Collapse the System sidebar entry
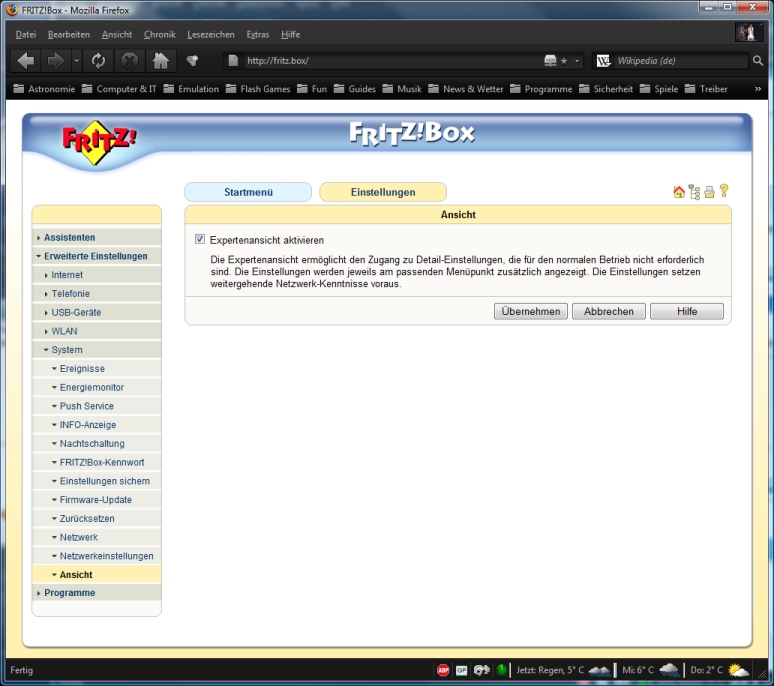Screen dimensions: 774x686 click(x=97, y=350)
